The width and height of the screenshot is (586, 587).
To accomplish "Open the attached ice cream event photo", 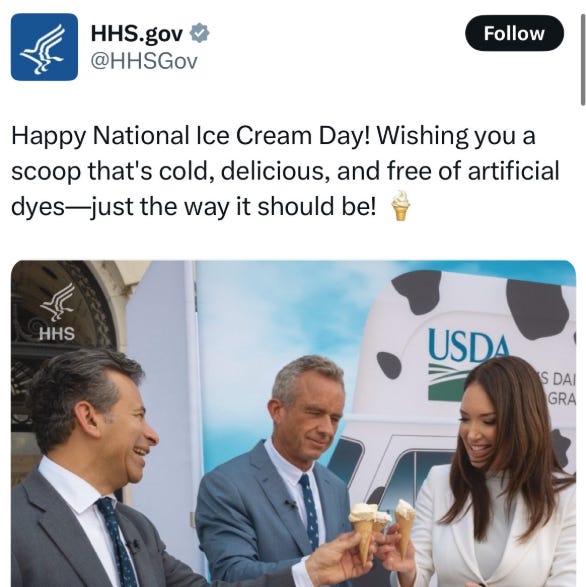I will (x=294, y=423).
